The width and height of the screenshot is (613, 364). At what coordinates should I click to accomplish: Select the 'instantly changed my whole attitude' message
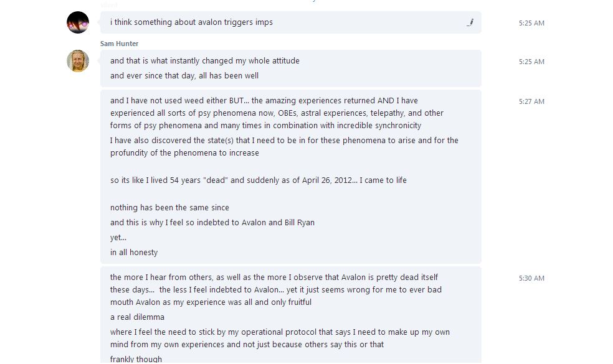click(x=205, y=61)
